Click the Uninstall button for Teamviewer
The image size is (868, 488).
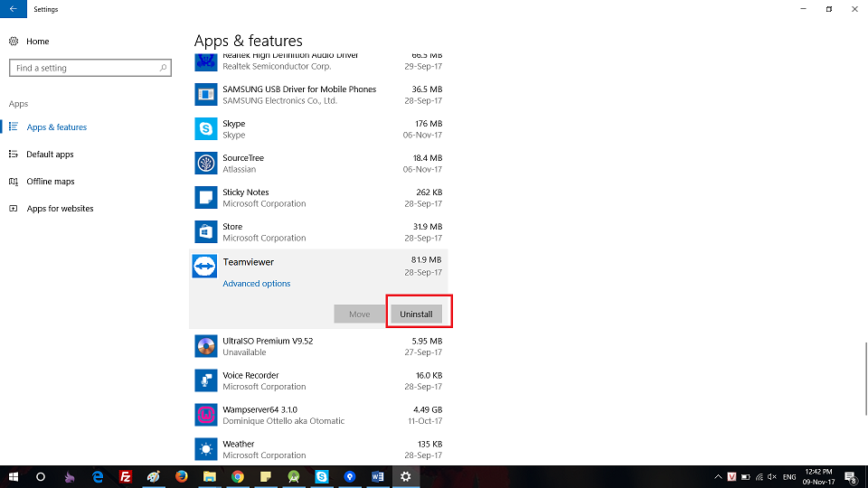point(416,314)
